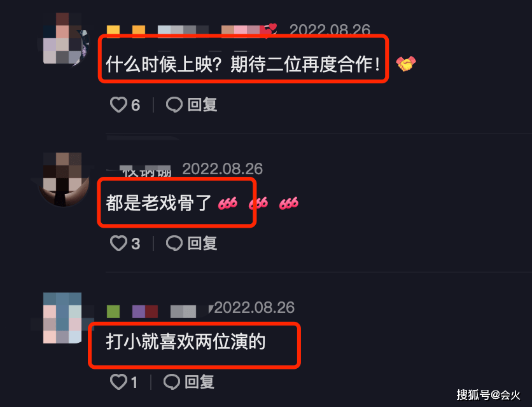Open the second commenter's round avatar
Image resolution: width=532 pixels, height=407 pixels.
coord(64,179)
